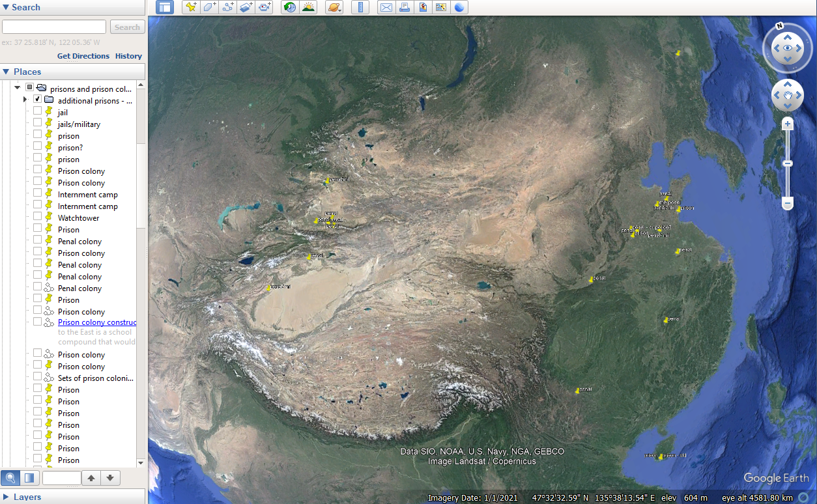Select the 'prison?' placemark row
Screen dimensions: 817x504
point(70,148)
